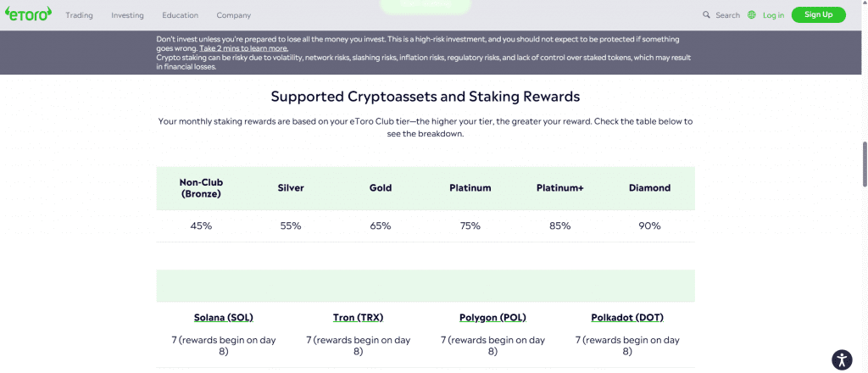868x373 pixels.
Task: Open the Solana (SOL) link
Action: click(x=224, y=318)
